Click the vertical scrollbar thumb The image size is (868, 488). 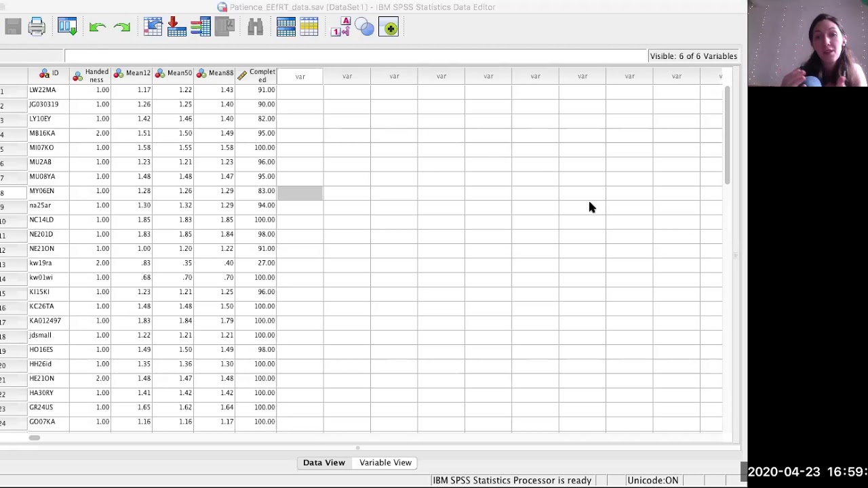(x=727, y=134)
